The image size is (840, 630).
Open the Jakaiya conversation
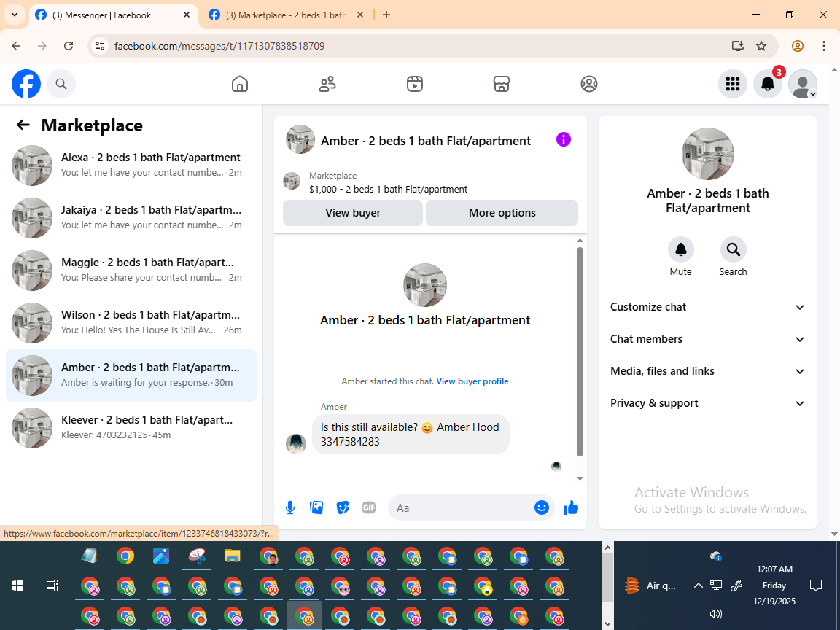coord(131,217)
